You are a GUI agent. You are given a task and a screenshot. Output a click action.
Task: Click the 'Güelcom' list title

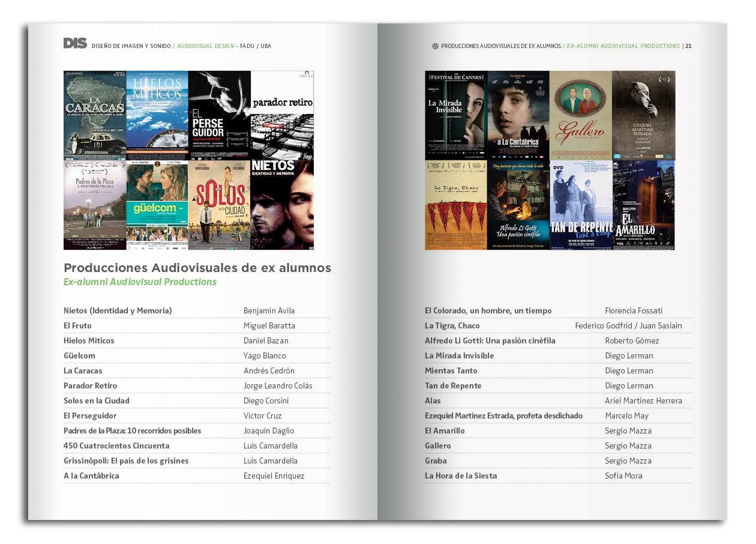coord(79,355)
